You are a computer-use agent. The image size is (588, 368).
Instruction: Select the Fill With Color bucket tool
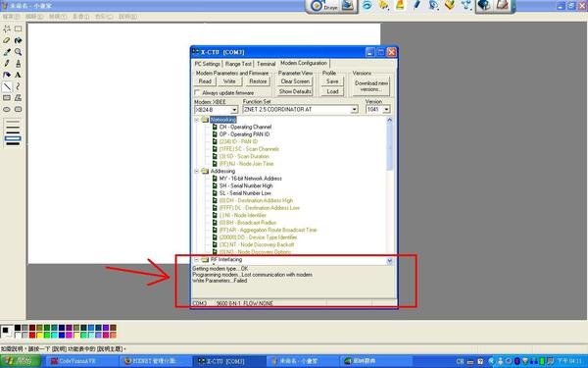click(18, 40)
